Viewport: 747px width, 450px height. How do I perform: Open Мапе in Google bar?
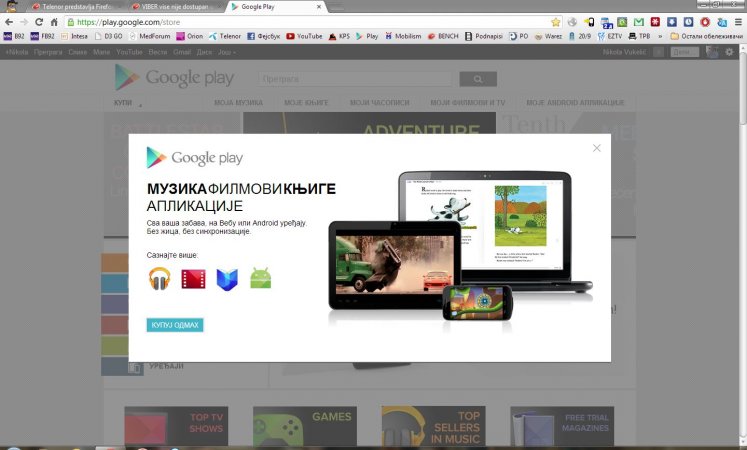101,52
